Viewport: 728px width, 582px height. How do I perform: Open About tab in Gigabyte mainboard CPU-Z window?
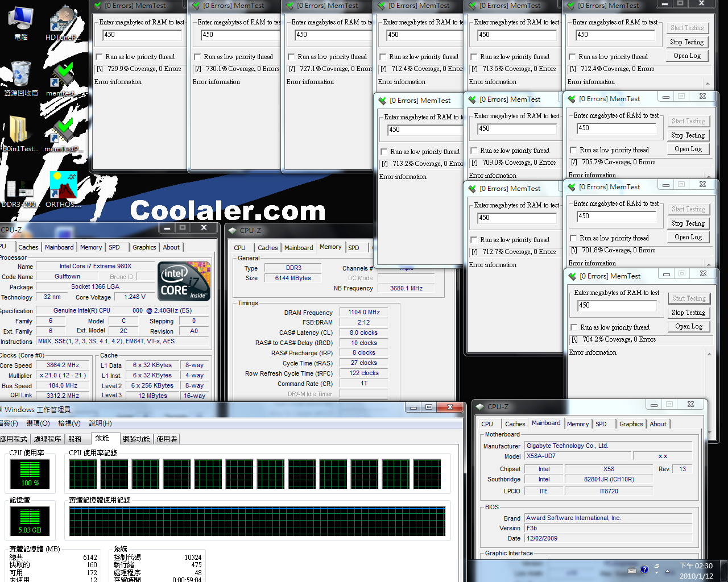pyautogui.click(x=658, y=424)
